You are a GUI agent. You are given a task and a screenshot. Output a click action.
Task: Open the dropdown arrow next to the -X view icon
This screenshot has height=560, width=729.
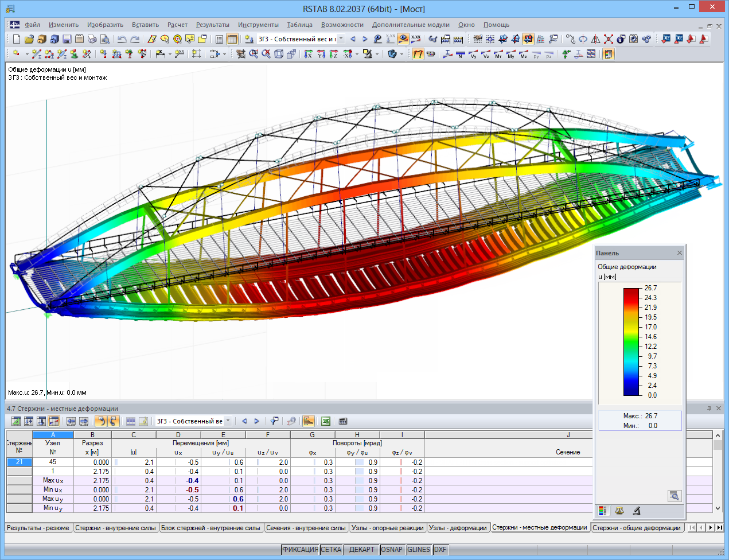[357, 54]
